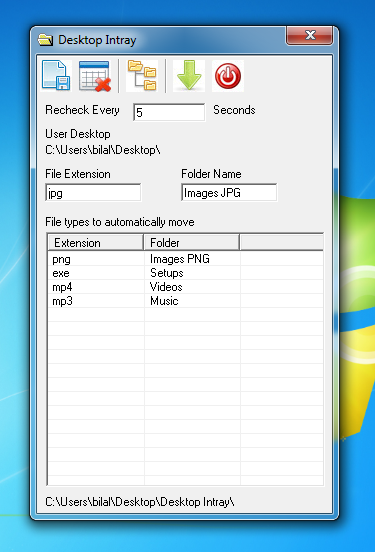The width and height of the screenshot is (375, 552).
Task: Click the red power icon
Action: coord(228,76)
